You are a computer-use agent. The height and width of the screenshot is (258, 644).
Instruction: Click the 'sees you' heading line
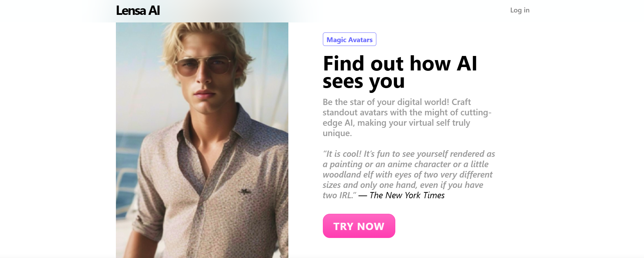(x=364, y=82)
